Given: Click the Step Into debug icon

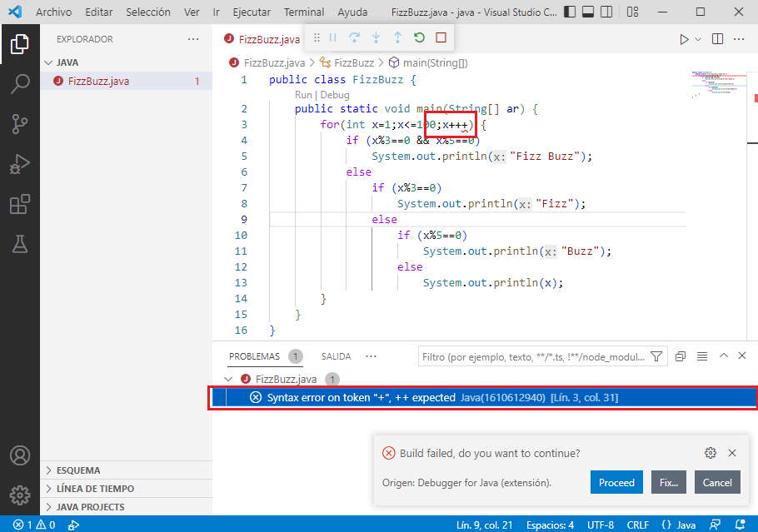Looking at the screenshot, I should pos(376,37).
